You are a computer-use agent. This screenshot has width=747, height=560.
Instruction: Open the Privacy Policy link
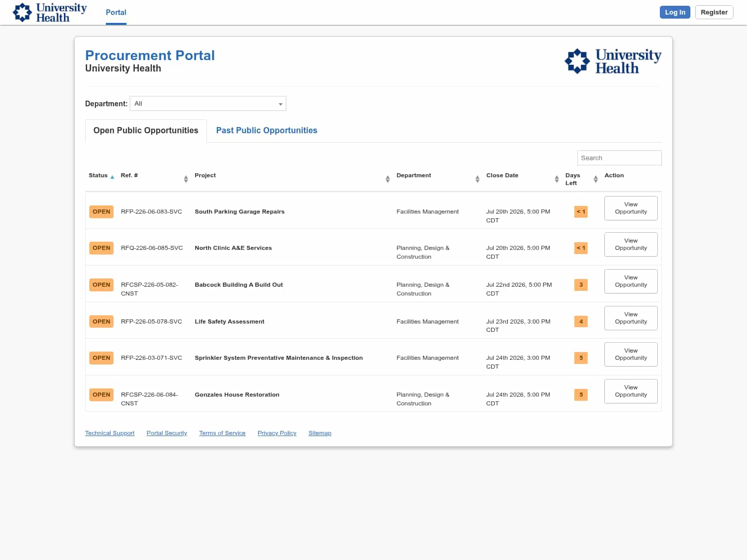click(277, 433)
